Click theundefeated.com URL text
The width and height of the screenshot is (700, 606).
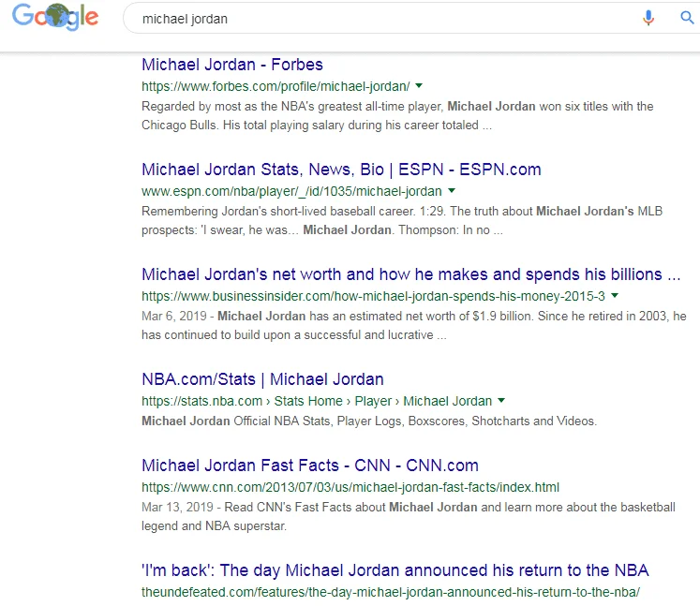pyautogui.click(x=391, y=592)
